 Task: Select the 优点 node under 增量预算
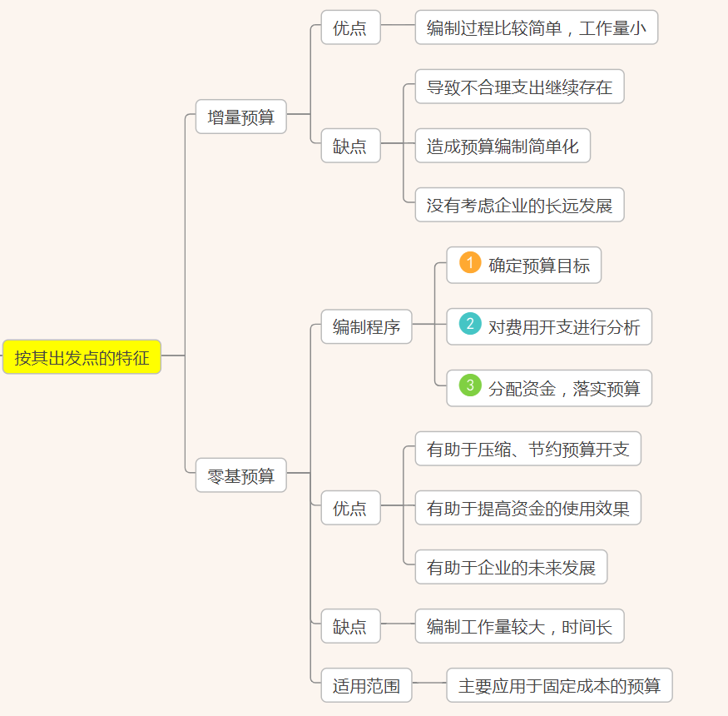point(350,27)
